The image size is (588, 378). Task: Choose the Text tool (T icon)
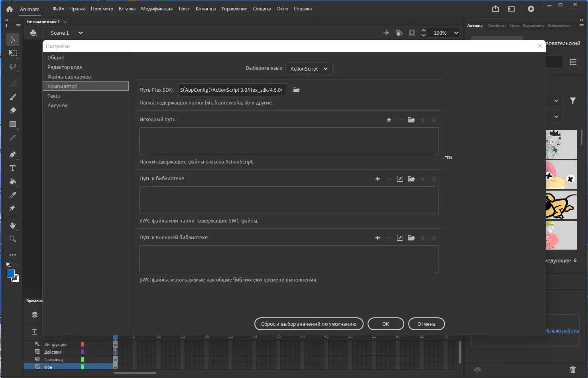pyautogui.click(x=13, y=168)
